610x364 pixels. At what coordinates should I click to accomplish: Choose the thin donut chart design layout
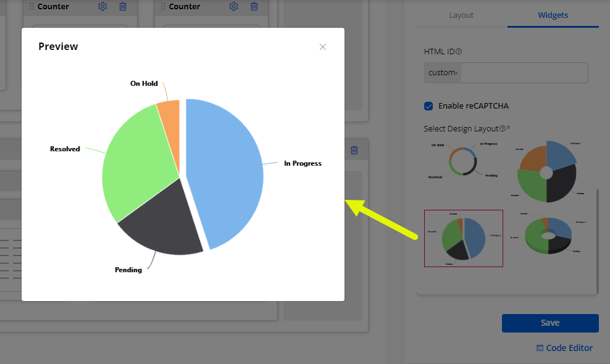point(463,162)
